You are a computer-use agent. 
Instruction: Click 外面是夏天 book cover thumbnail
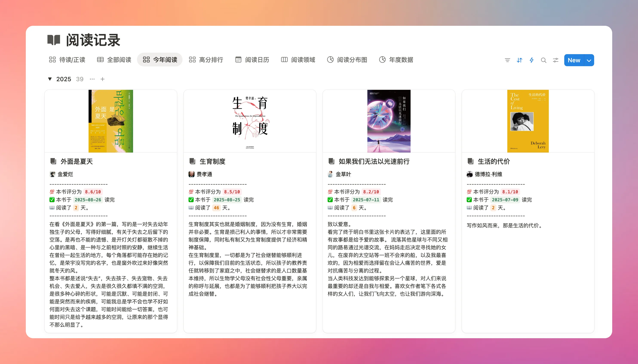[x=110, y=121]
